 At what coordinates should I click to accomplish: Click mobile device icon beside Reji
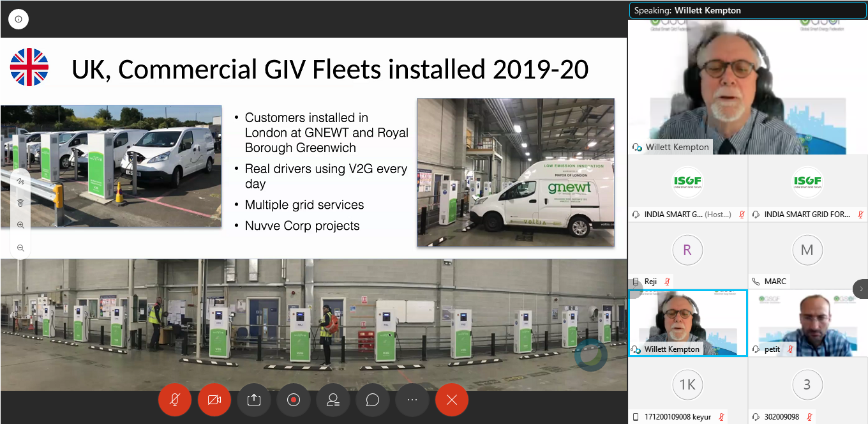point(636,282)
